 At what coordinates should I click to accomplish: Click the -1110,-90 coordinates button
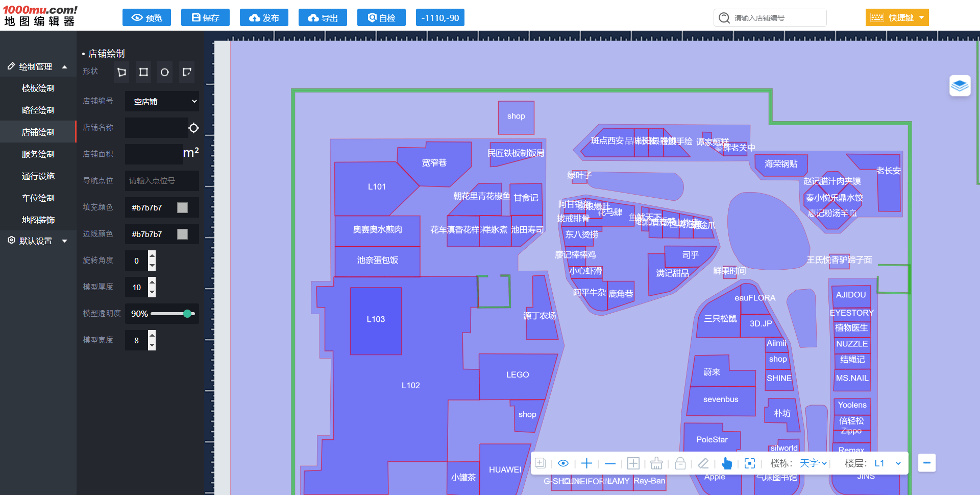[440, 17]
